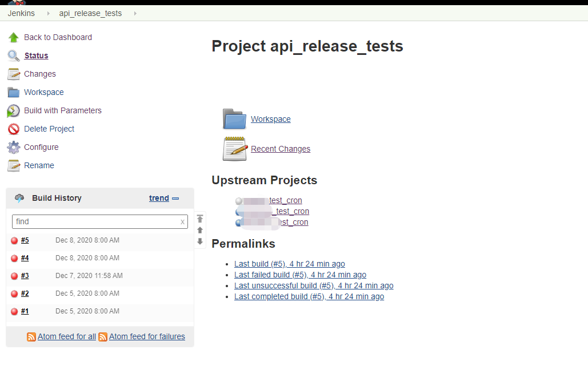
Task: Open build #3 link
Action: [x=25, y=276]
